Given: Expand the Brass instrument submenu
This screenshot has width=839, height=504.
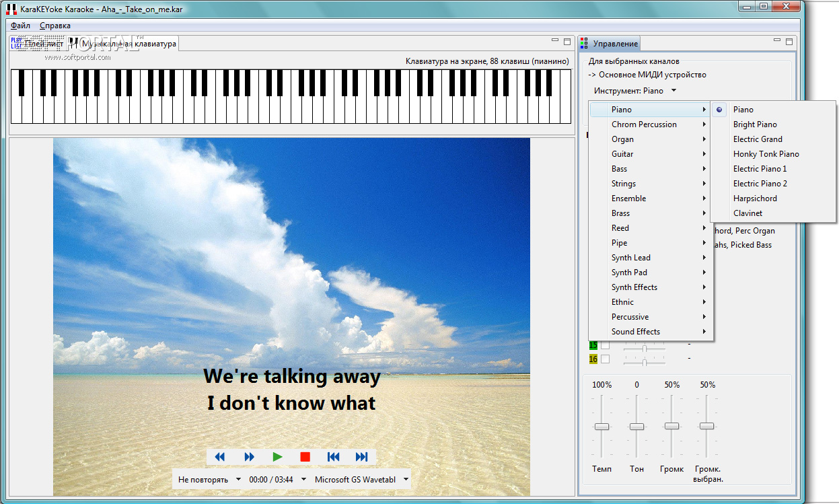Looking at the screenshot, I should [x=651, y=213].
